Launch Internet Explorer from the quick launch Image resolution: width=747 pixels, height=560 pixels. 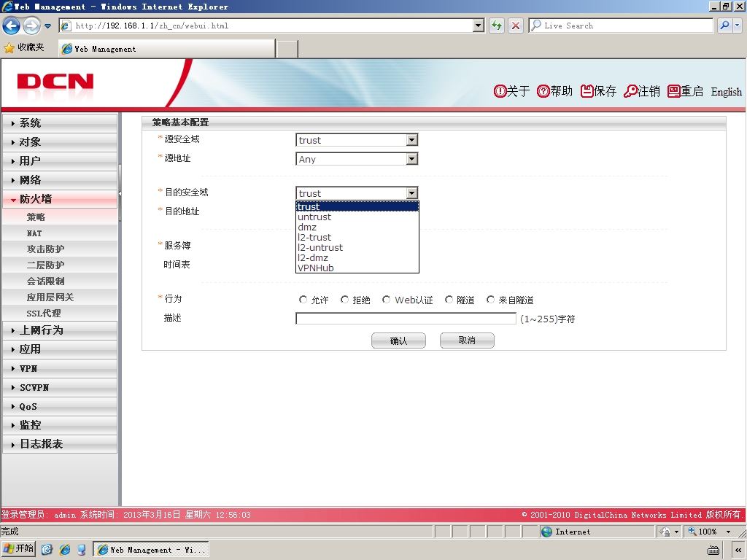(64, 550)
